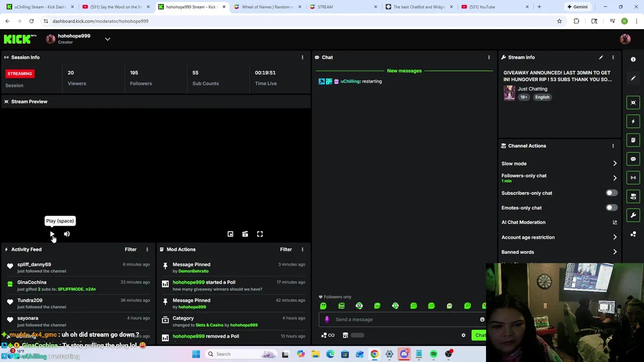Open the info icon in right sidebar
Screen dimensions: 644x362
(633, 59)
